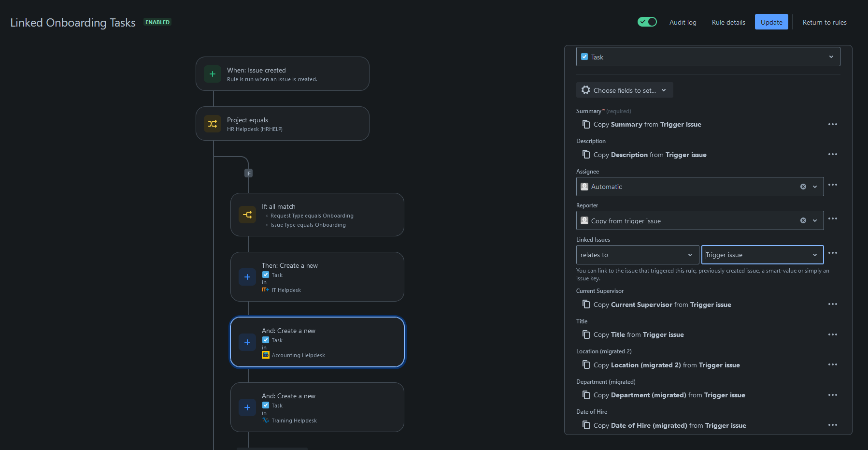Screen dimensions: 868x450
Task: Click the ENABLED status badge
Action: pos(157,22)
